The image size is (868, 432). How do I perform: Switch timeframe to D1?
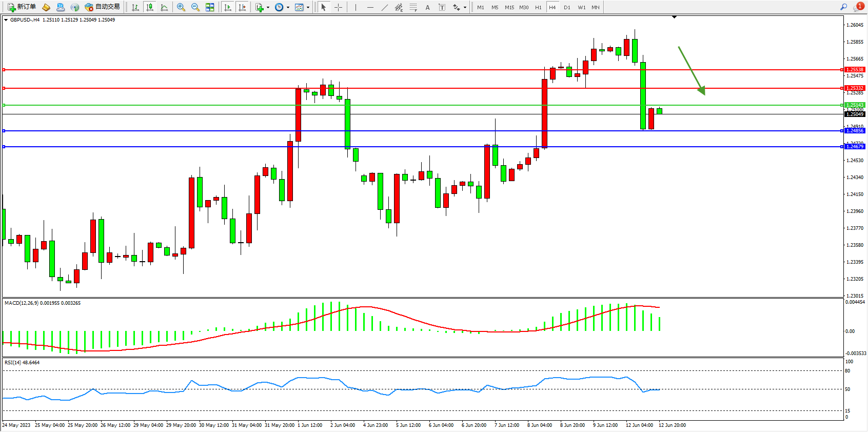567,7
